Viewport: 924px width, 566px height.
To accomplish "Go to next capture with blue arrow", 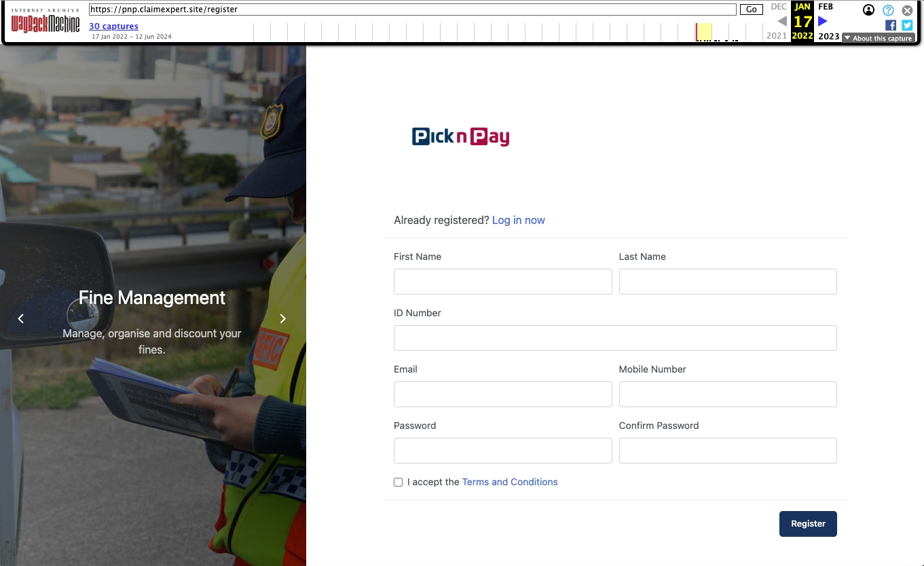I will coord(823,21).
